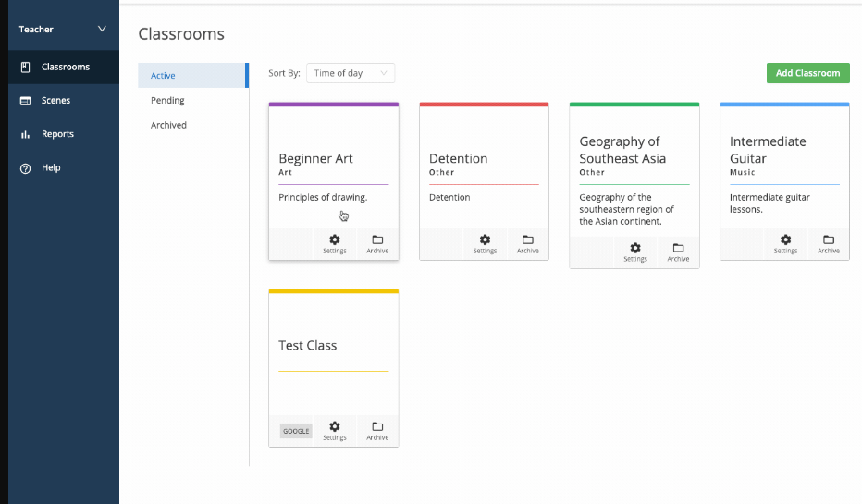This screenshot has height=504, width=862.
Task: Open Settings gear for Test Class
Action: point(334,430)
